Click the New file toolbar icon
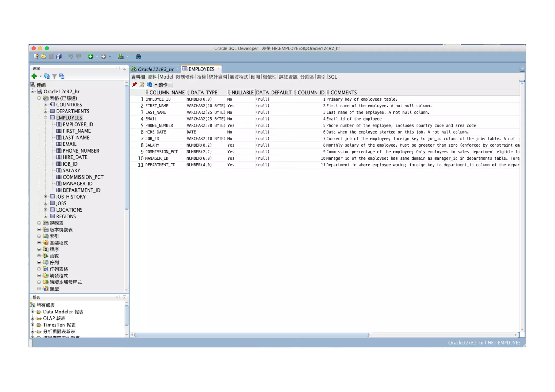This screenshot has width=555, height=392. 36,56
